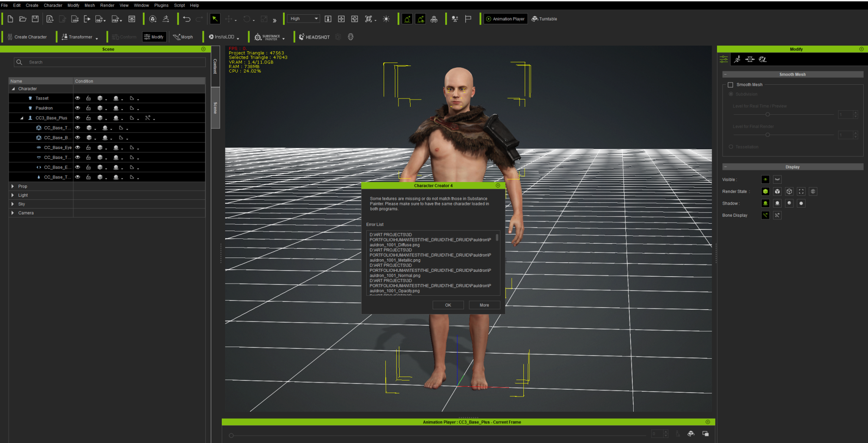Choose the Select object arrow tool
The height and width of the screenshot is (443, 868).
tap(215, 19)
